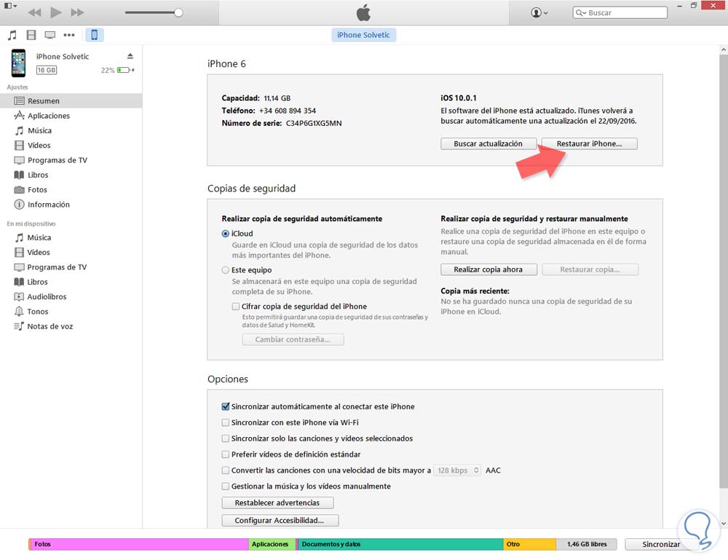Select Resumen in the Ajustes sidebar

point(71,100)
